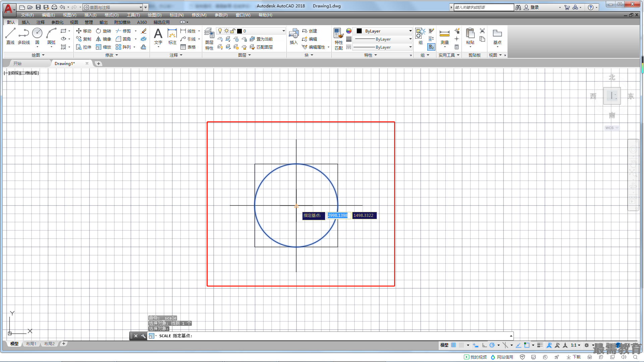Click the Copy (复制) tool
The width and height of the screenshot is (644, 362).
(x=84, y=39)
